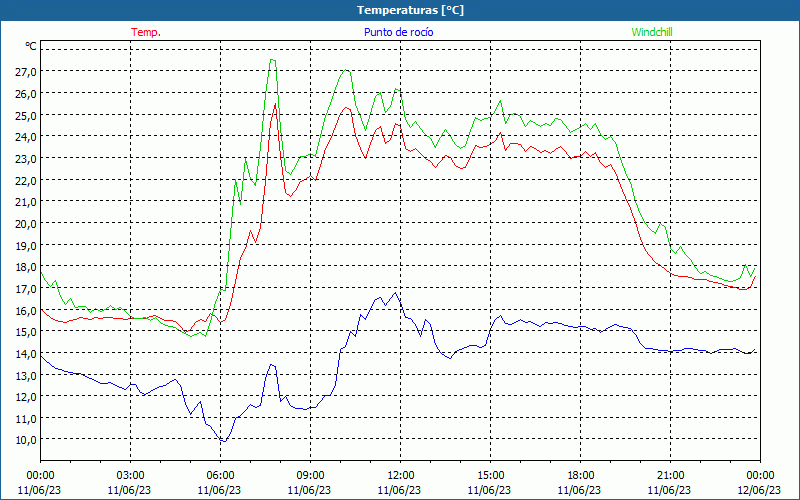Click the 03:00 time label

(x=130, y=475)
